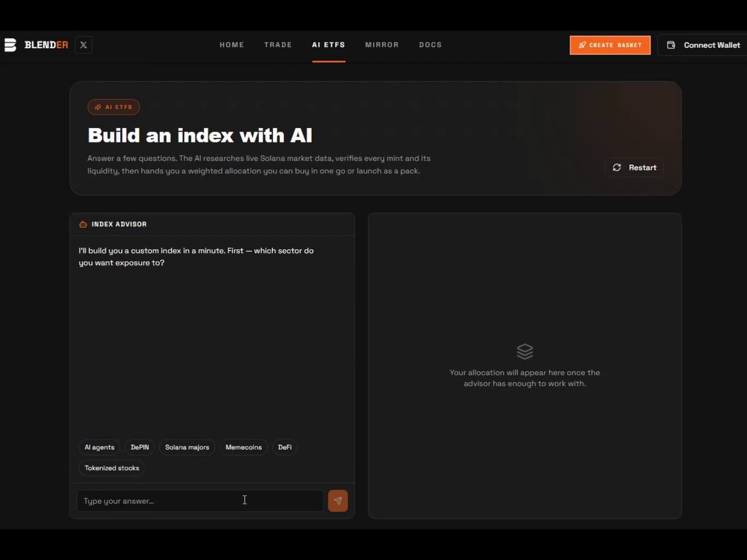
Task: Select the Memecoins option
Action: 243,447
